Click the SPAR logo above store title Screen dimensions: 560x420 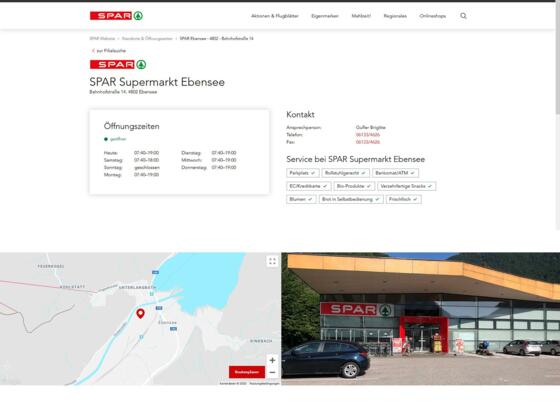click(x=118, y=64)
